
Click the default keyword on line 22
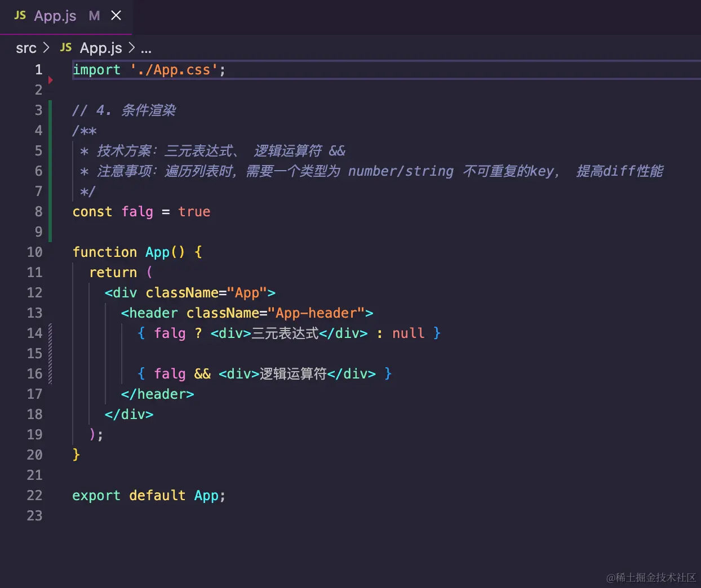(157, 496)
